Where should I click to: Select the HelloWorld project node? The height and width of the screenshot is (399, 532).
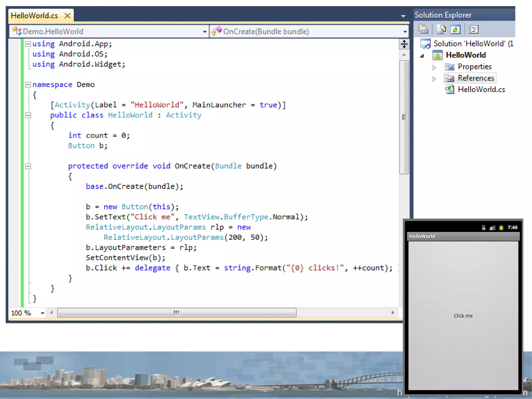point(465,55)
